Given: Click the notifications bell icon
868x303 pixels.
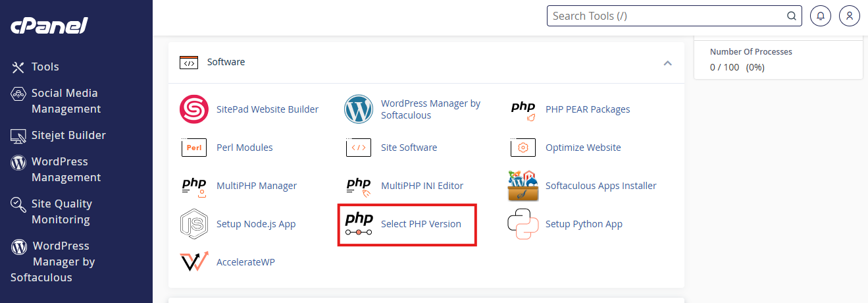Looking at the screenshot, I should click(x=820, y=16).
